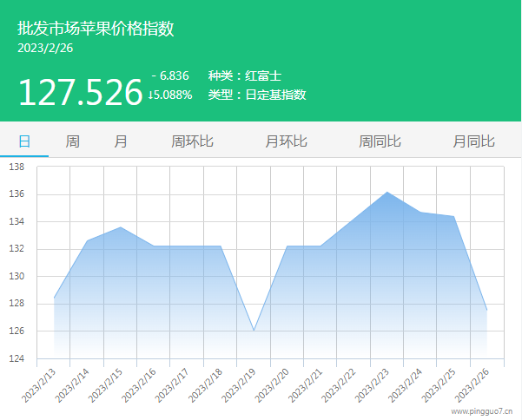Select the 月同比 tab
Image resolution: width=522 pixels, height=420 pixels.
473,141
